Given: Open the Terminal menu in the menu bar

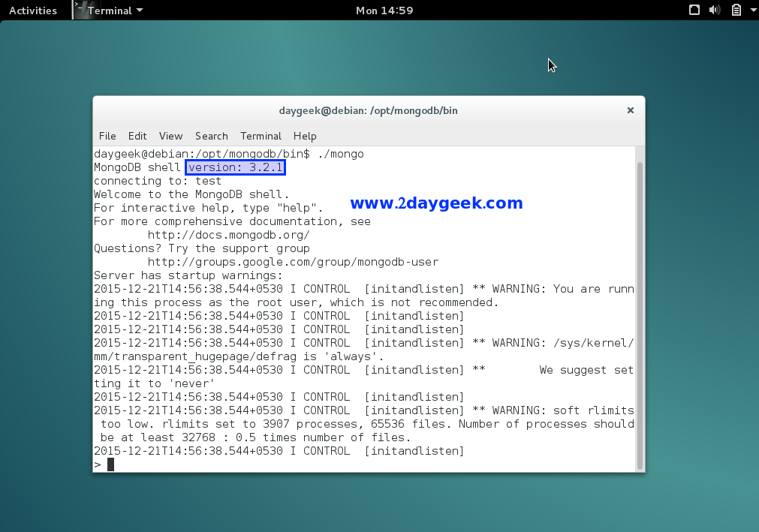Looking at the screenshot, I should point(261,136).
